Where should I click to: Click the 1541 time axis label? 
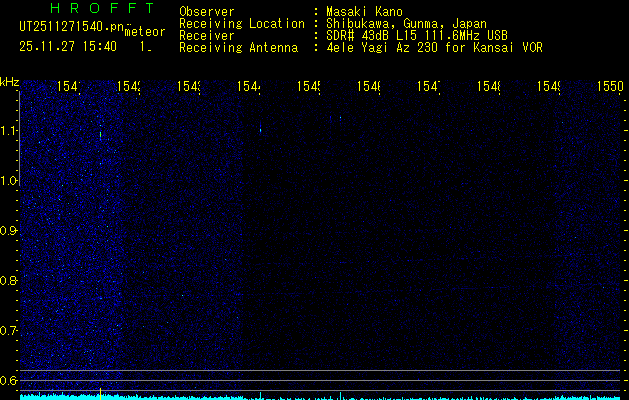pyautogui.click(x=69, y=86)
